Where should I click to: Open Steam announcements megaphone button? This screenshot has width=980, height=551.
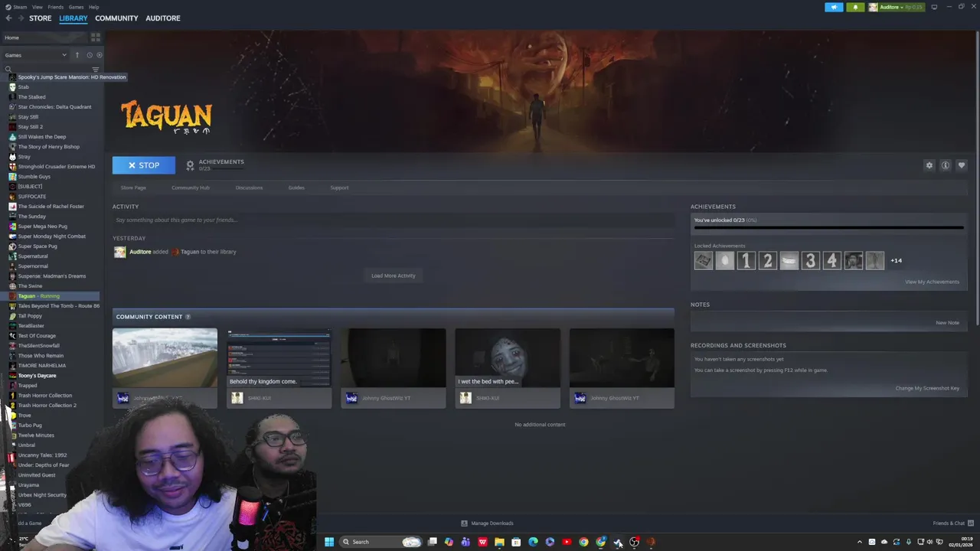click(834, 7)
